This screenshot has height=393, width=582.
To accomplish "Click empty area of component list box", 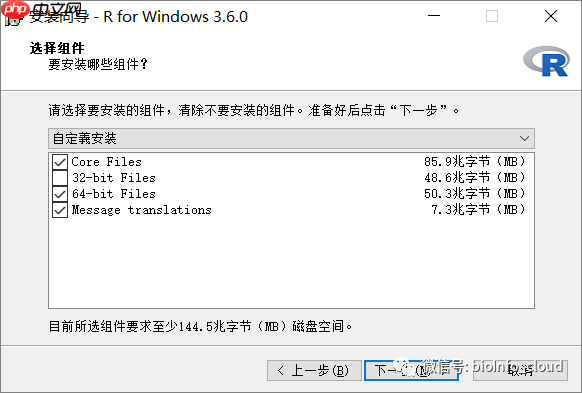I will tap(291, 263).
